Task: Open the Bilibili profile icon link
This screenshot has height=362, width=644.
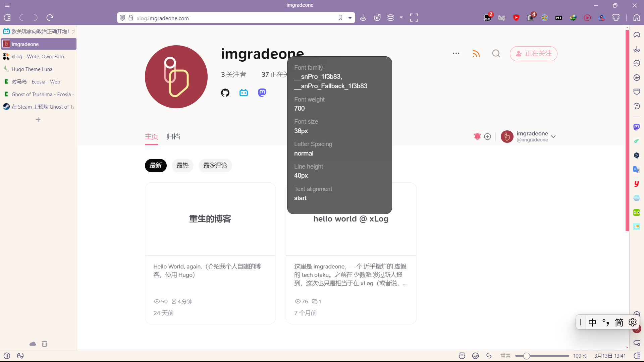Action: tap(244, 93)
